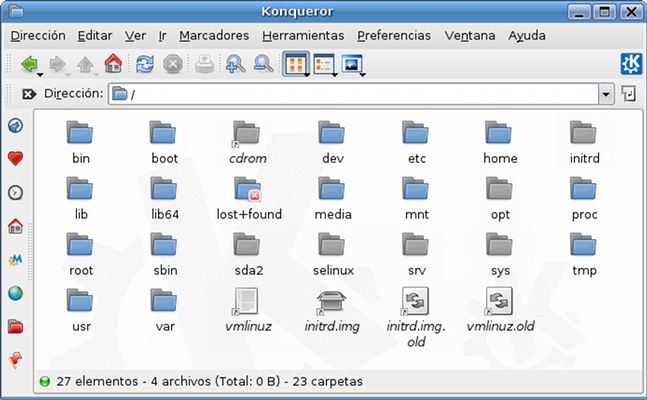Select the proc folder
The image size is (647, 400).
[584, 199]
